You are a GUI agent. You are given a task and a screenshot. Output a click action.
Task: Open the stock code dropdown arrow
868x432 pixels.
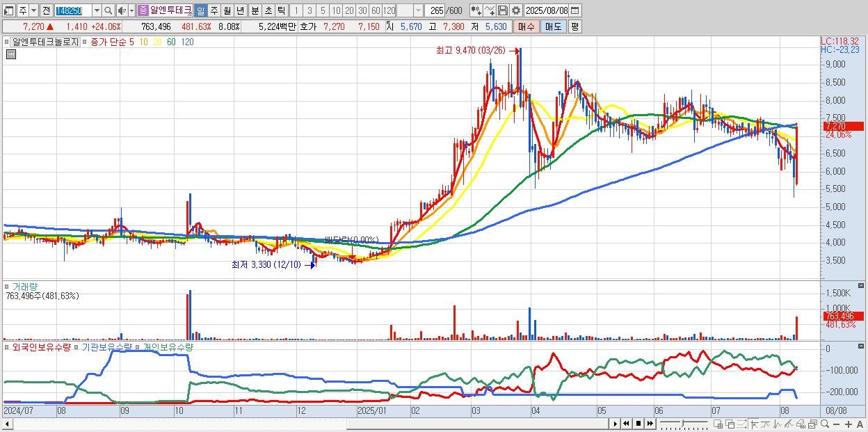pos(97,10)
